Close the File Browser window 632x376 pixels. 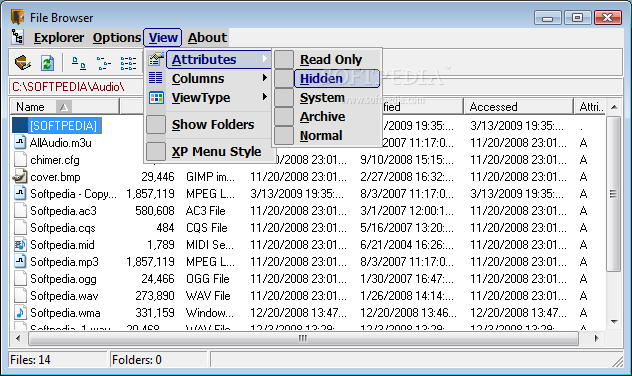pyautogui.click(x=607, y=18)
